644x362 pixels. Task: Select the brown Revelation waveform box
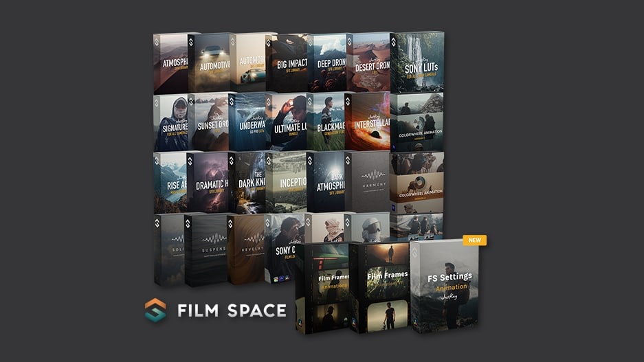pyautogui.click(x=247, y=249)
